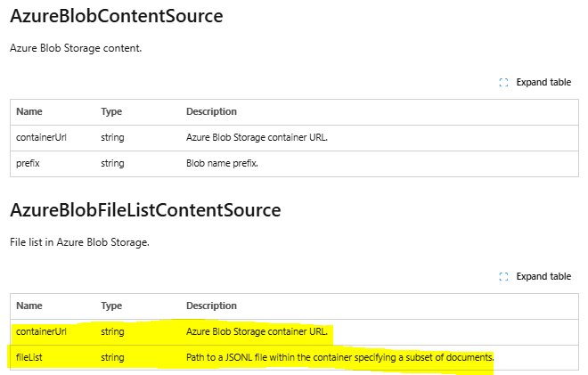The height and width of the screenshot is (375, 588).
Task: Click the first table's expand icon
Action: [x=503, y=83]
